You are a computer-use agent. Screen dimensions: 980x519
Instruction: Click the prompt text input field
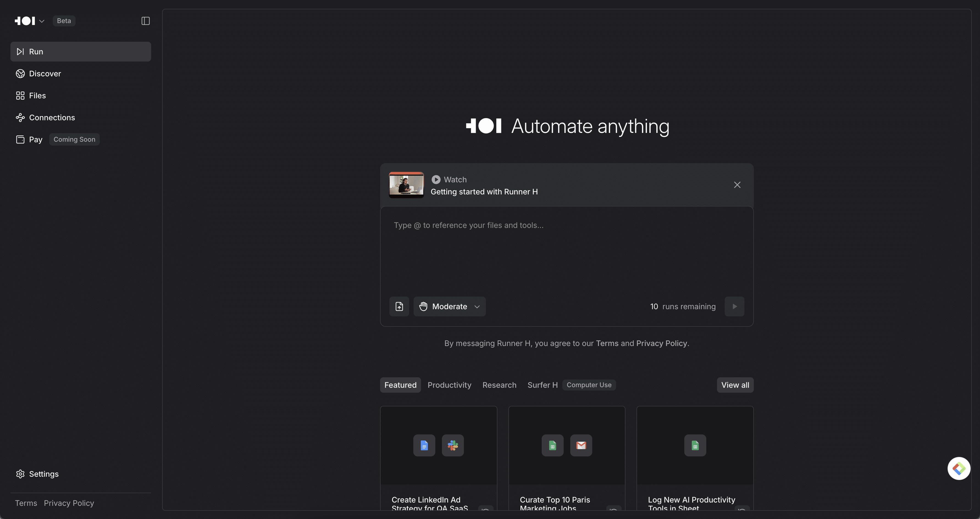pyautogui.click(x=566, y=251)
